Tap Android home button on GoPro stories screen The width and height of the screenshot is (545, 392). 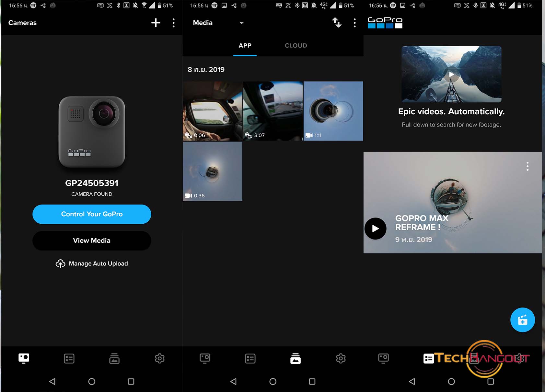451,381
